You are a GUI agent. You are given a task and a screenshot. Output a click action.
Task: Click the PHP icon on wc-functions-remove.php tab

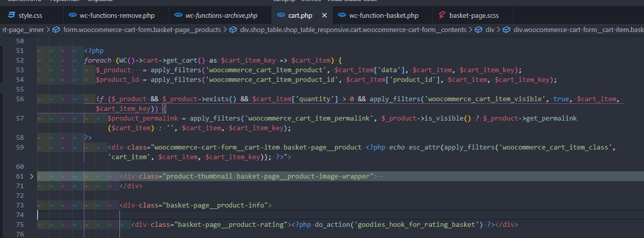click(x=73, y=16)
